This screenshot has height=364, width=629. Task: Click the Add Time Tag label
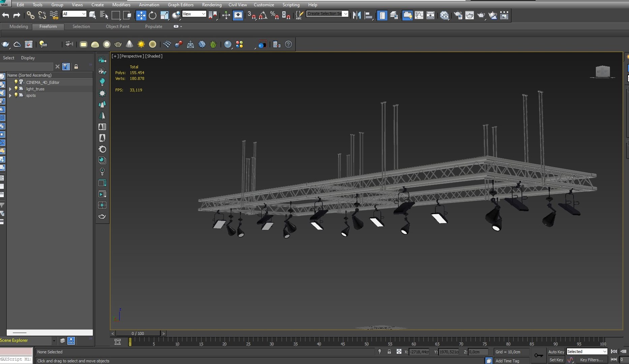[507, 361]
